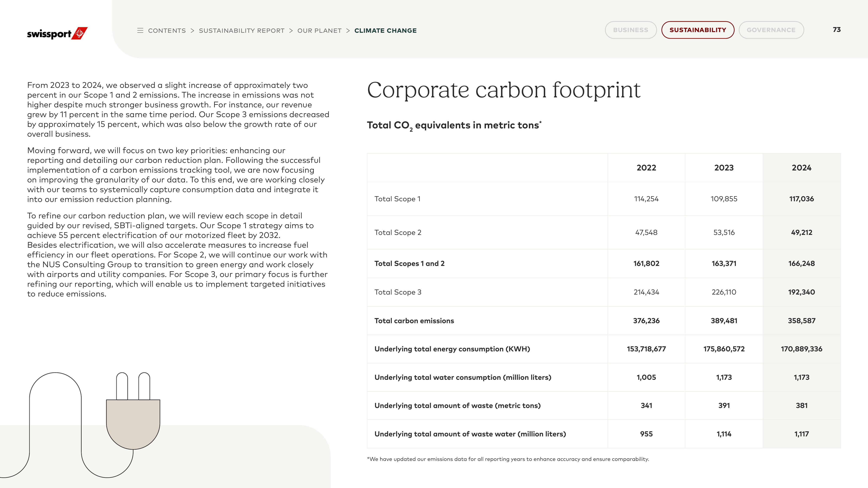Click the Total CO2 equivalents subtitle
Screen dimensions: 868x488
tap(454, 125)
